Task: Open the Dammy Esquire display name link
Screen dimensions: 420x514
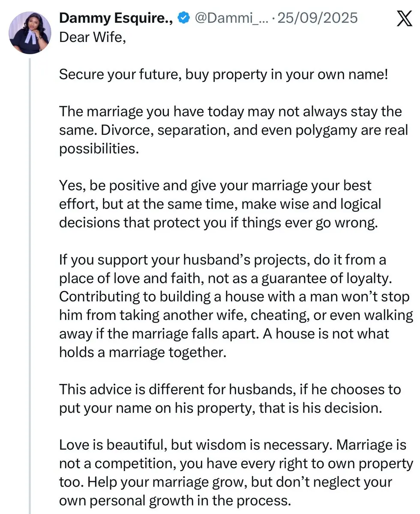Action: [116, 18]
